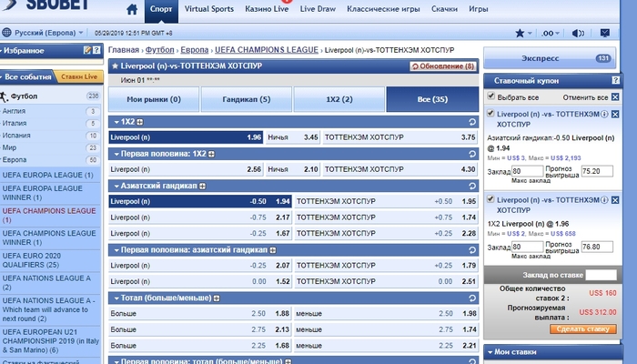Image resolution: width=637 pixels, height=364 pixels.
Task: Refresh Первая половина: 1X2 market
Action: pyautogui.click(x=472, y=154)
